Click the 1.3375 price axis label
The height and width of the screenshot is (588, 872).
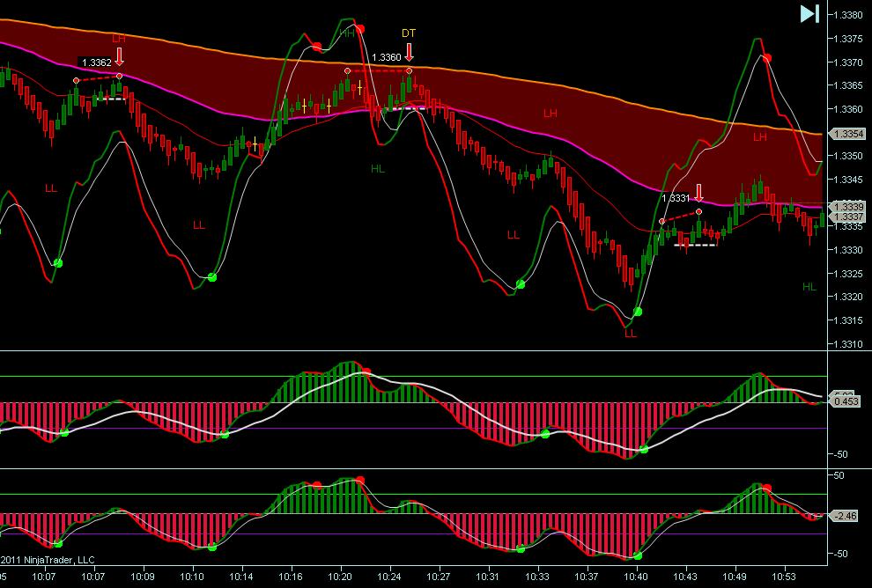(848, 39)
